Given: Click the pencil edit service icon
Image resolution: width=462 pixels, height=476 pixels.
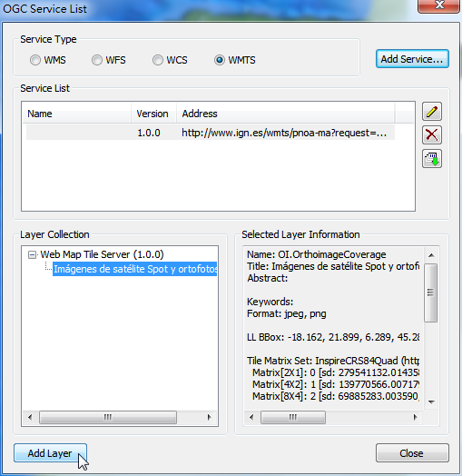Looking at the screenshot, I should click(x=432, y=112).
